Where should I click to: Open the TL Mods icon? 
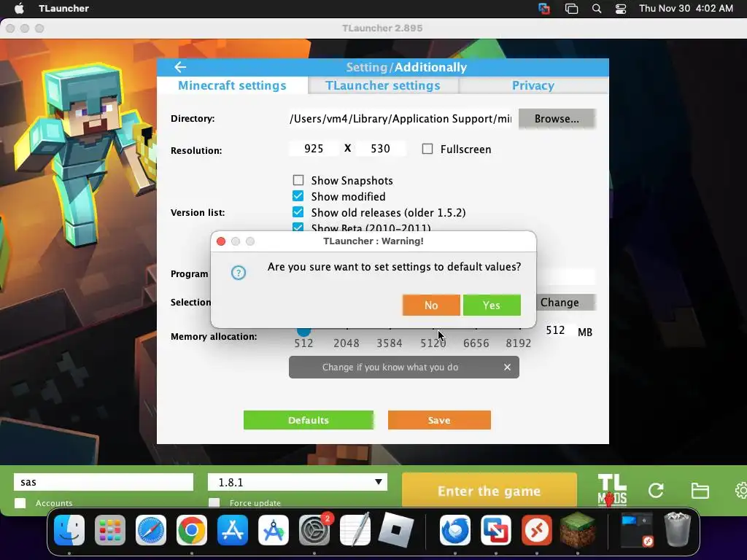[x=612, y=490]
